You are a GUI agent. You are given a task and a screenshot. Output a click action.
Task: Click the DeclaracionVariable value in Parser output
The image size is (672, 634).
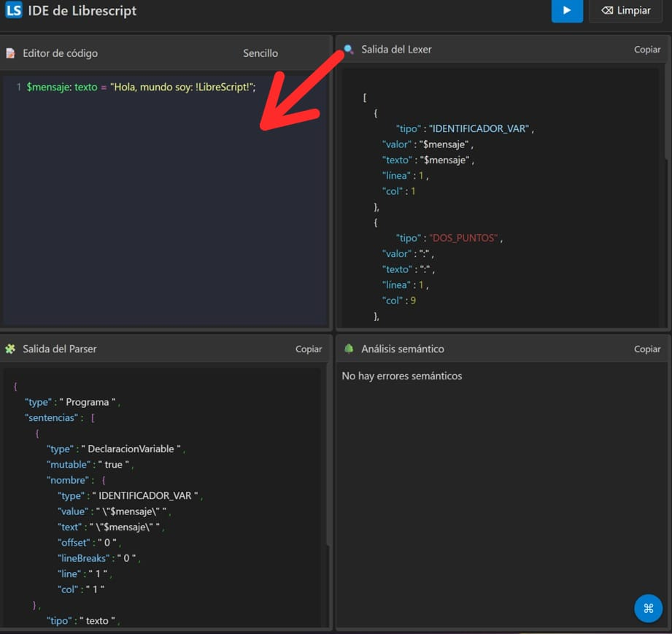(x=131, y=449)
